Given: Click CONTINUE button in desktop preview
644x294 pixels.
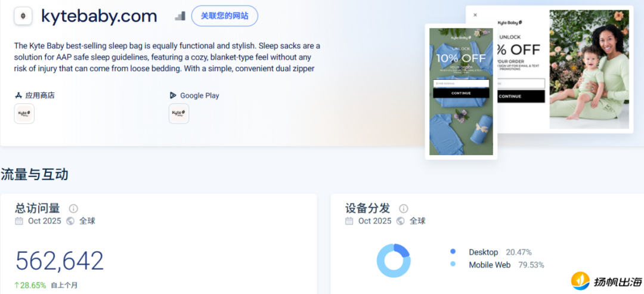Looking at the screenshot, I should point(521,97).
